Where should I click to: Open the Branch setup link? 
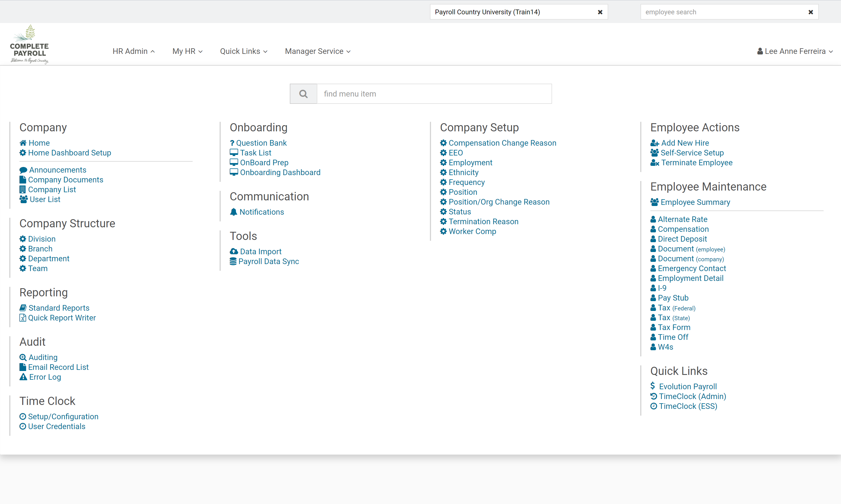40,249
